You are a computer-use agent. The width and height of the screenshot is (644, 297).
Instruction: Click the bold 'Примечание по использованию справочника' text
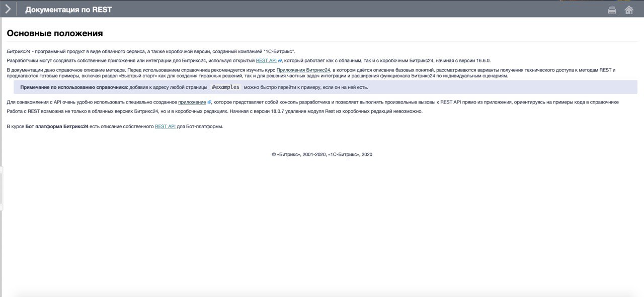pyautogui.click(x=74, y=87)
